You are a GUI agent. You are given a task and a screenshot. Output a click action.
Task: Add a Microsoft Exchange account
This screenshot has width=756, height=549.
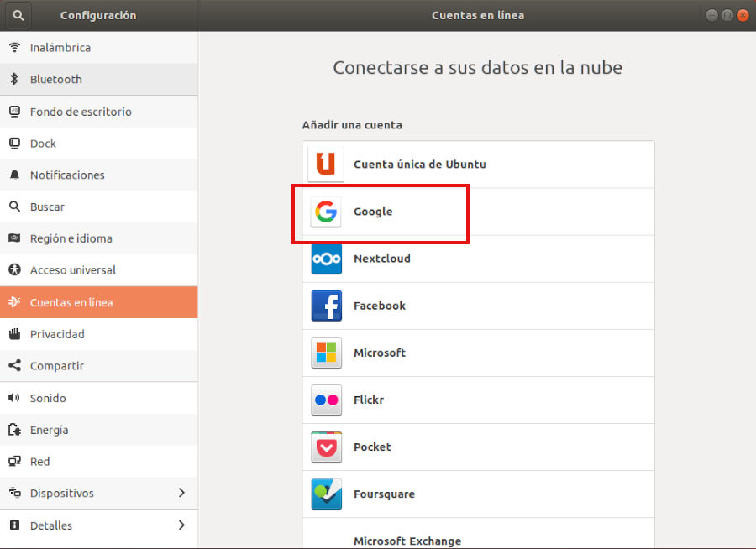pyautogui.click(x=478, y=534)
